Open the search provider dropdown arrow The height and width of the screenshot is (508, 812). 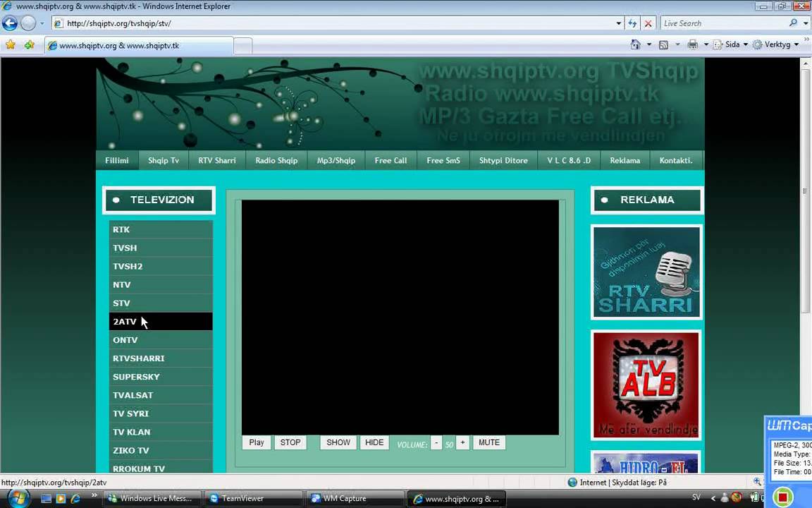805,23
